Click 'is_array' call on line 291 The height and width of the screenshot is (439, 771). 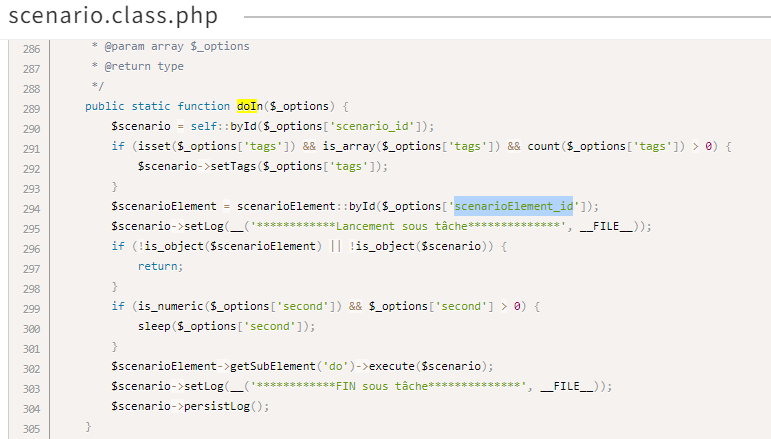[349, 146]
